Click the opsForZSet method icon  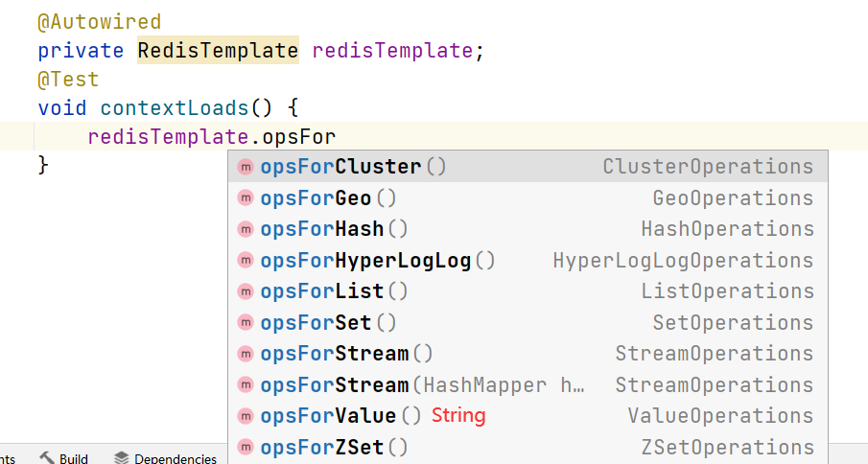coord(246,448)
